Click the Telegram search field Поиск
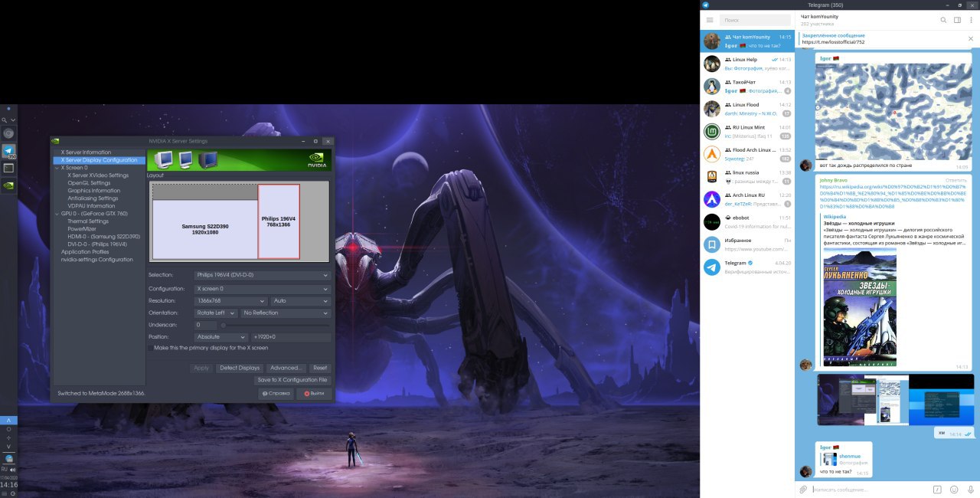The width and height of the screenshot is (980, 498). tap(755, 20)
